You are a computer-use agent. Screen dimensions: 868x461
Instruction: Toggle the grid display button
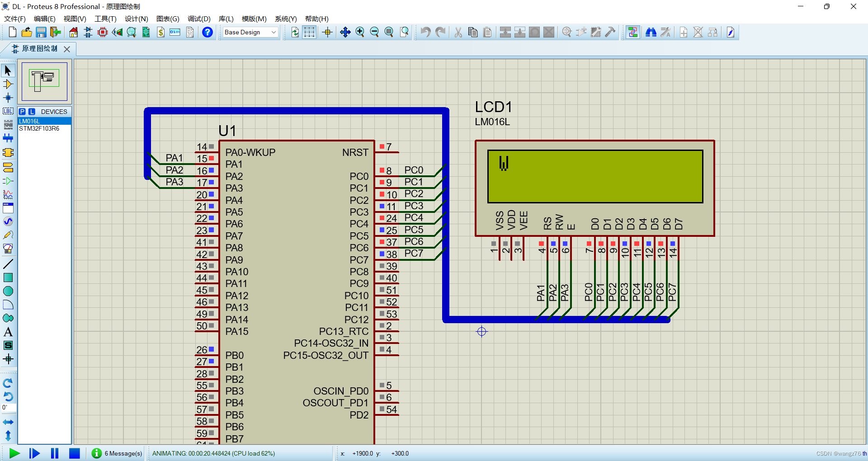[x=309, y=32]
